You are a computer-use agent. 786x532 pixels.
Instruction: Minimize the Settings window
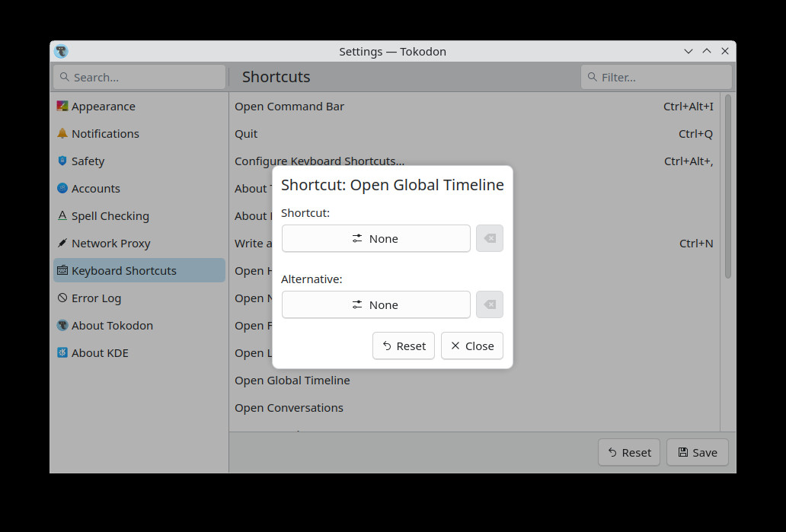click(x=689, y=51)
